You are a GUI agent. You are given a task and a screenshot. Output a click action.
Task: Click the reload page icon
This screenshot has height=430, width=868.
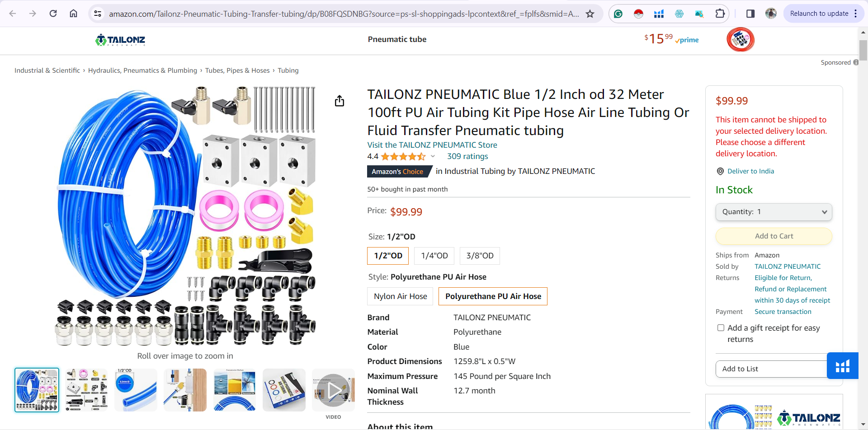pyautogui.click(x=53, y=14)
